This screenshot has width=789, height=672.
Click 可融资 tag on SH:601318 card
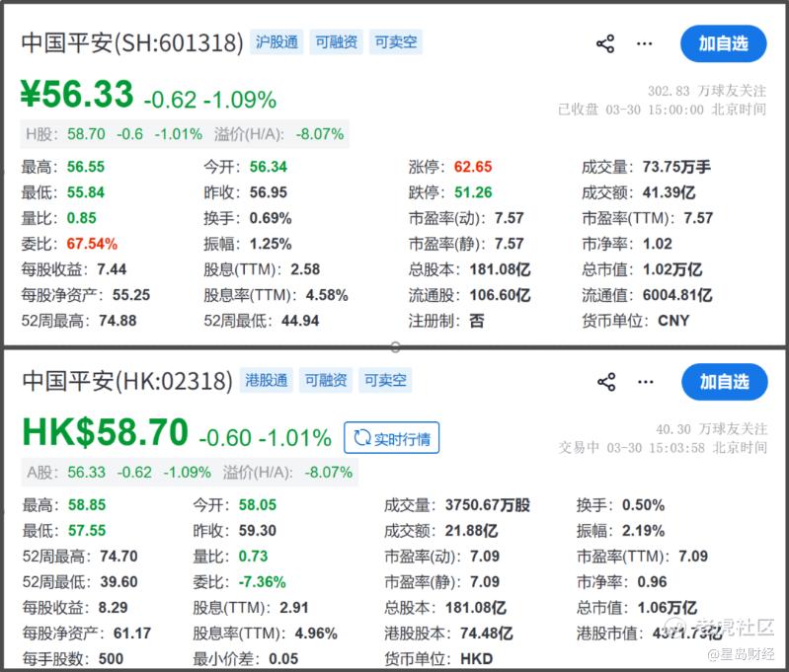pos(336,41)
